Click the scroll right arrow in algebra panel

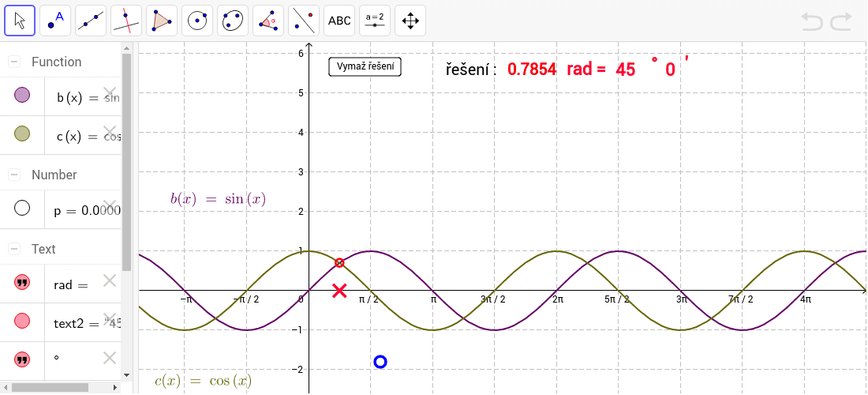pyautogui.click(x=115, y=387)
